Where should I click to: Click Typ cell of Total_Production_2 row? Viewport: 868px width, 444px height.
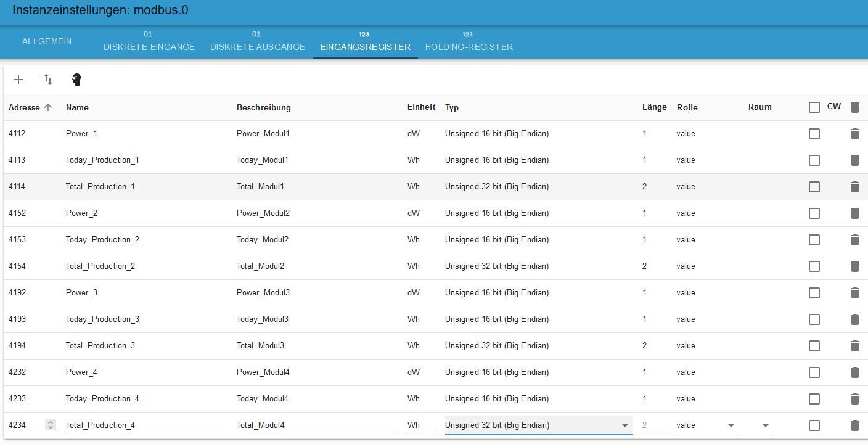coord(497,266)
